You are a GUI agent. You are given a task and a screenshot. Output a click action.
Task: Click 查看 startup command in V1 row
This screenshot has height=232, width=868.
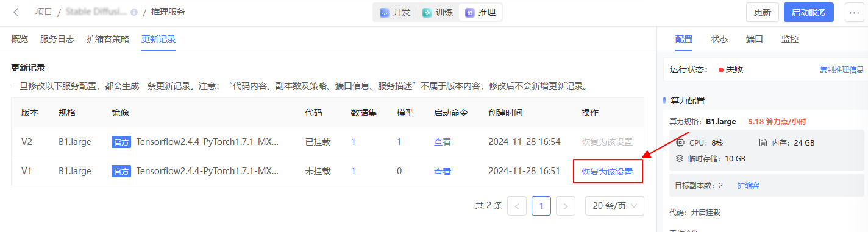(443, 172)
